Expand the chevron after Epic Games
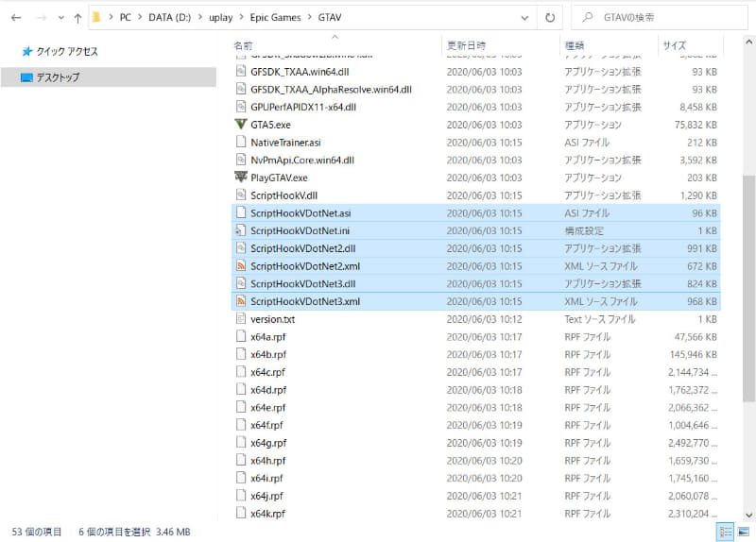The image size is (756, 542). (310, 17)
